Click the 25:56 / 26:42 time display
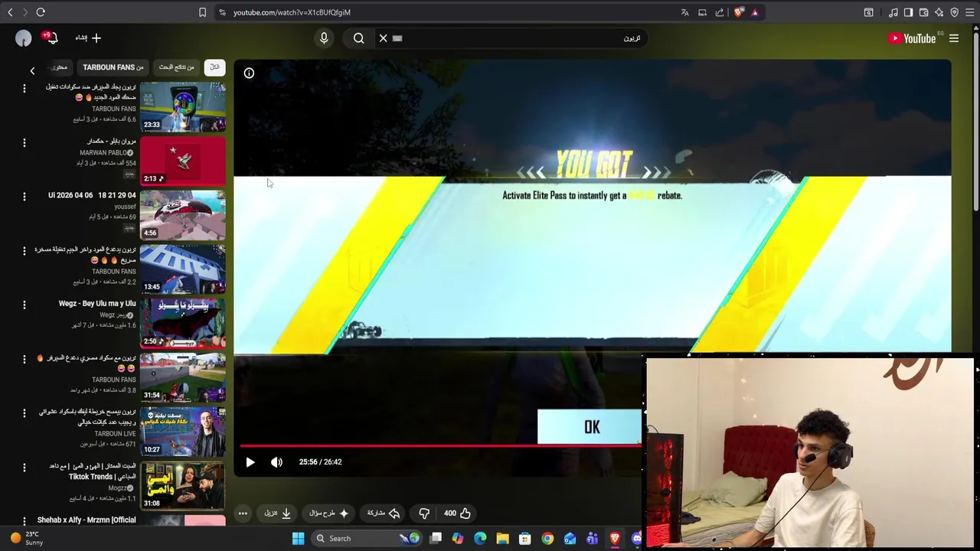 pos(320,462)
